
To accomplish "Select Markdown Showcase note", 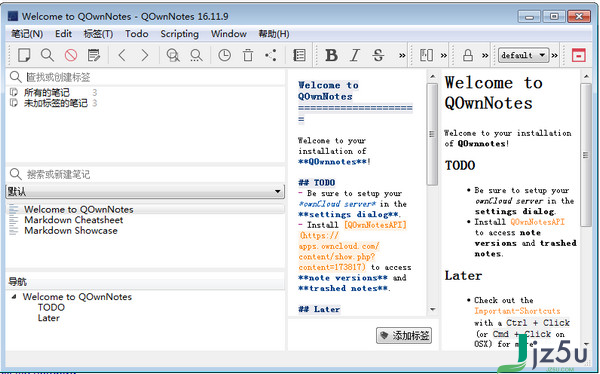I will 71,231.
